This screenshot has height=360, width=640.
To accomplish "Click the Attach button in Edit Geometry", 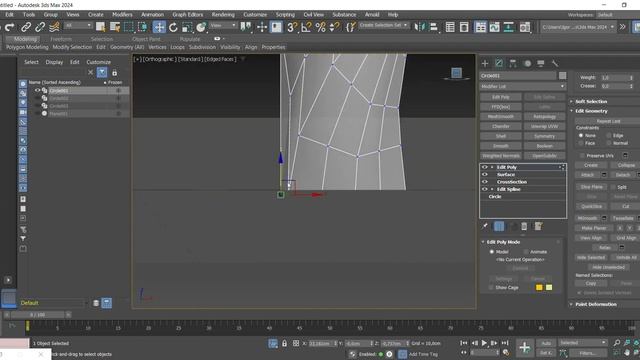I will (587, 175).
